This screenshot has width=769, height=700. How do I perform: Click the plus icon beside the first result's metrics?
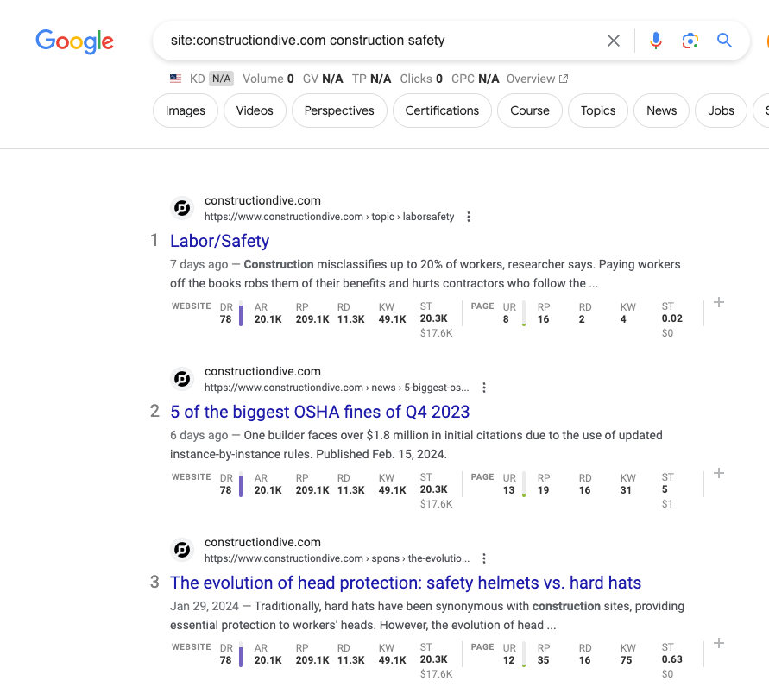(718, 302)
